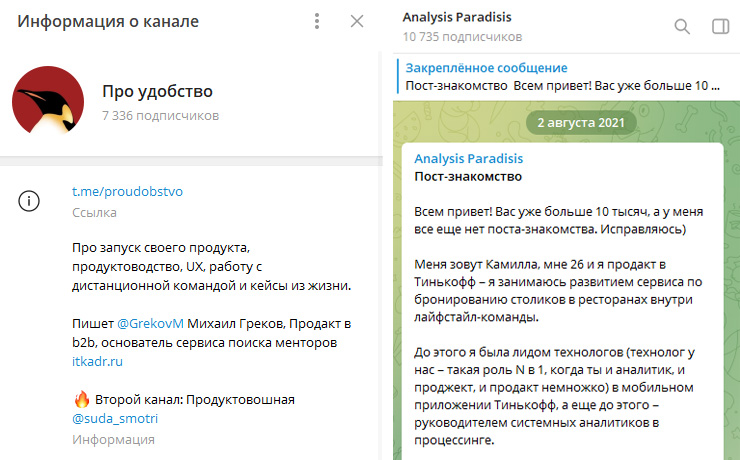The image size is (740, 460).
Task: Click the penguin channel avatar
Action: click(x=48, y=101)
